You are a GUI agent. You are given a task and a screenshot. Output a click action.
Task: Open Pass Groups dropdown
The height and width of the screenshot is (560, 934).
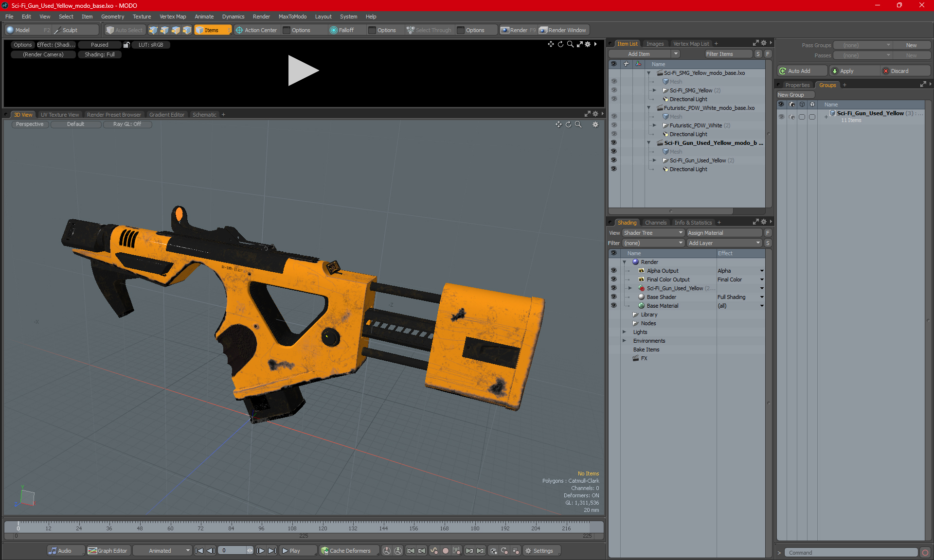863,45
